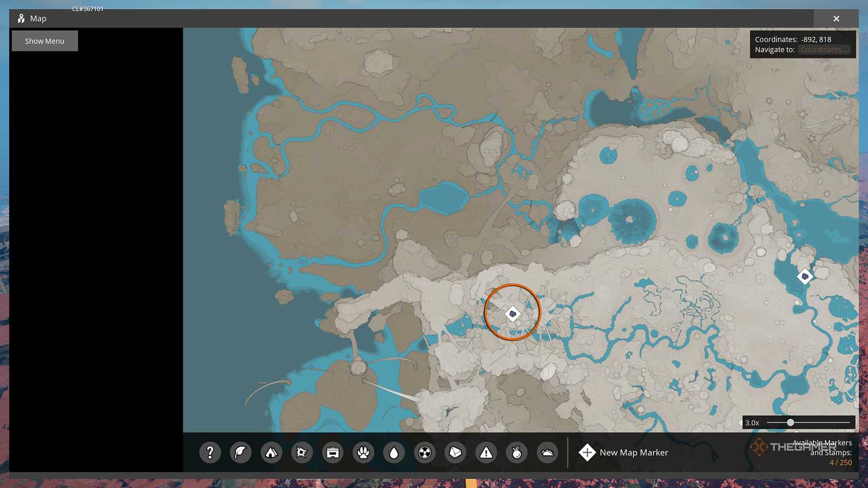868x488 pixels.
Task: Select the question mark stamp icon
Action: [210, 452]
